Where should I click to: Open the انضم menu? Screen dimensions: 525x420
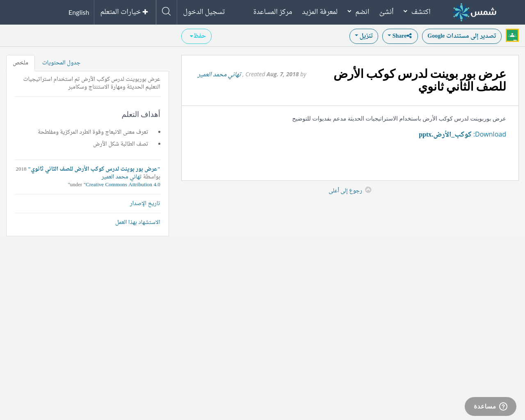[x=358, y=12]
